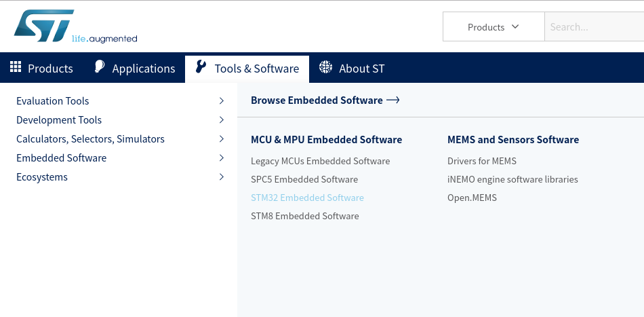Open STM32 Embedded Software link
This screenshot has height=317, width=644.
307,198
